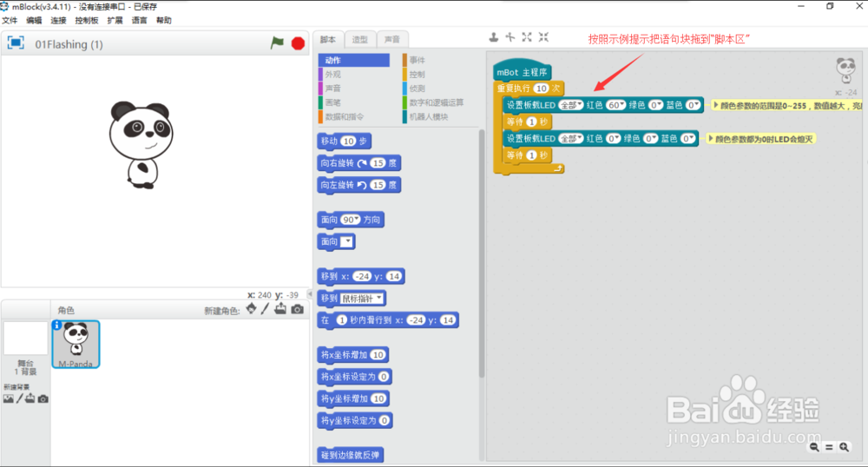The height and width of the screenshot is (467, 868).
Task: Take new sprite from camera icon
Action: [297, 309]
